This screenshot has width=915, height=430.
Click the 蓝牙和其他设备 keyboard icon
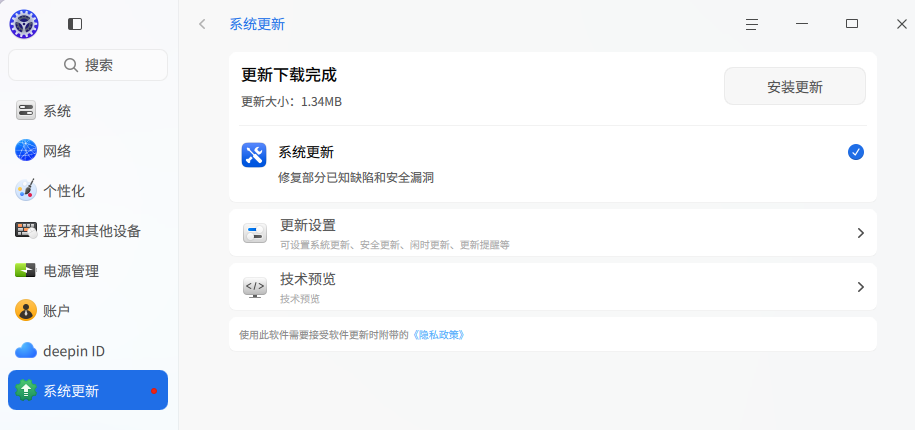[x=26, y=230]
